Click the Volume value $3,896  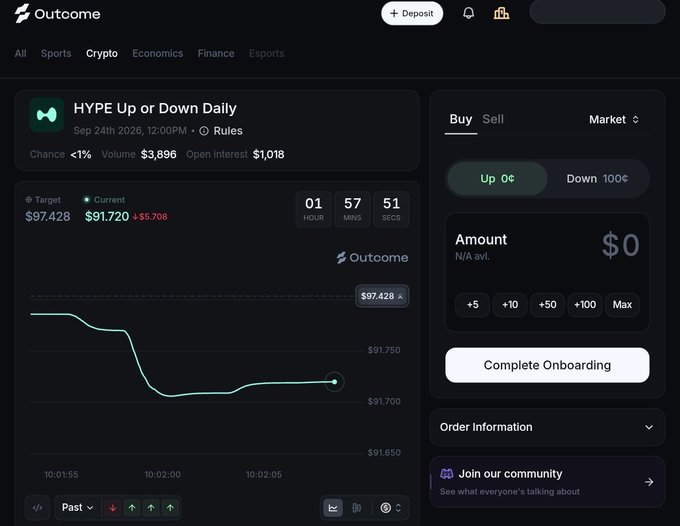pos(159,154)
